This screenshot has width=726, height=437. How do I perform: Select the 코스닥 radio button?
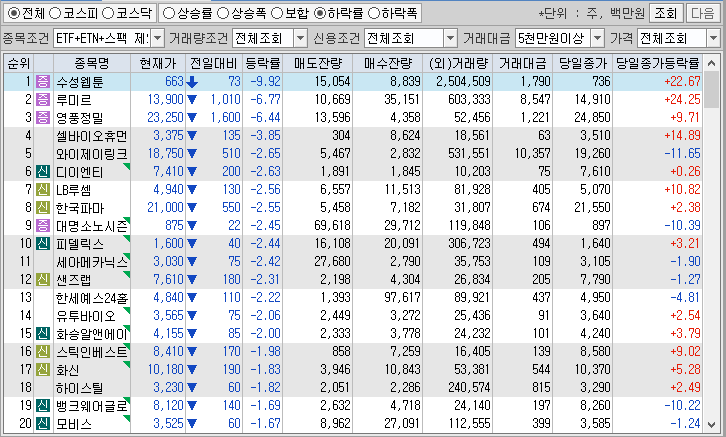pos(108,13)
